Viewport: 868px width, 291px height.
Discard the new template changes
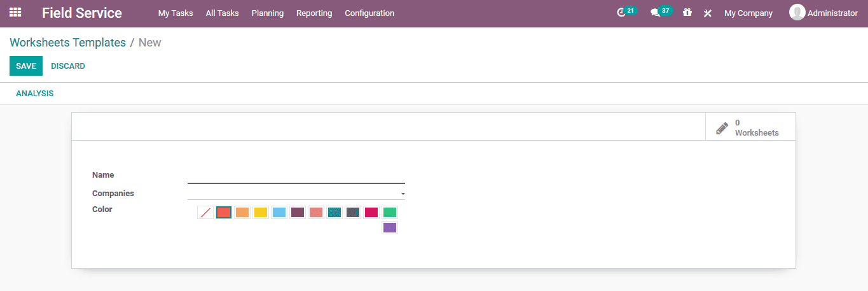point(68,66)
